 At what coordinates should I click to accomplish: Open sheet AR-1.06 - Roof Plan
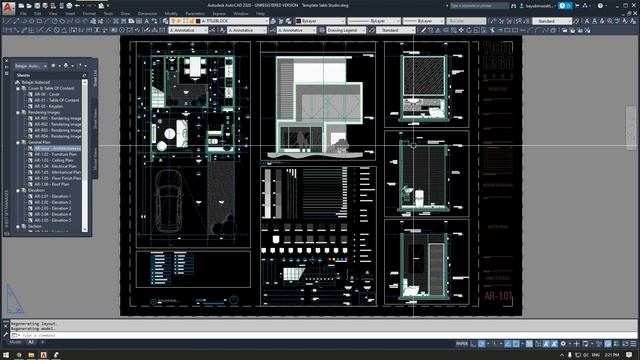(x=51, y=184)
